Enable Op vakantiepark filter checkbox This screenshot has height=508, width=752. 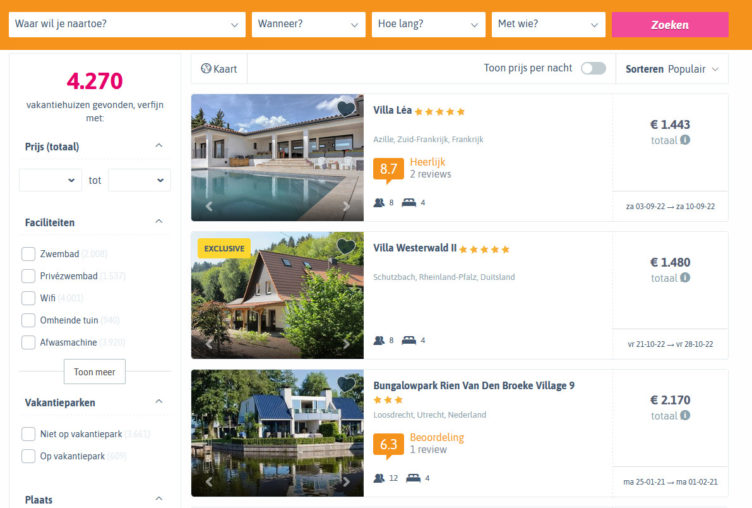point(28,456)
